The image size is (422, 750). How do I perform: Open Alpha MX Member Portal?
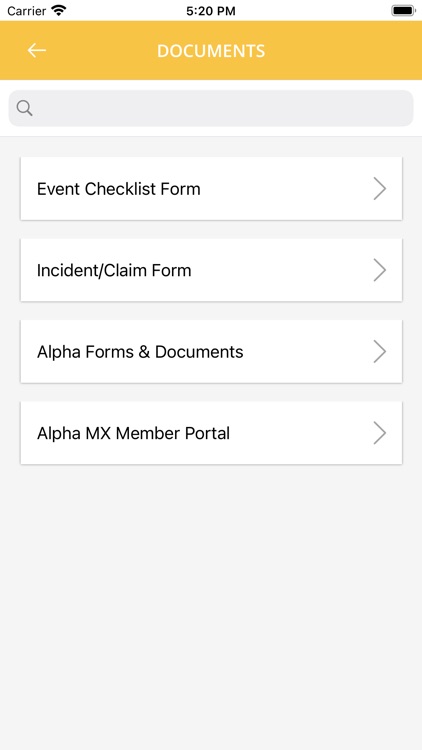tap(211, 433)
